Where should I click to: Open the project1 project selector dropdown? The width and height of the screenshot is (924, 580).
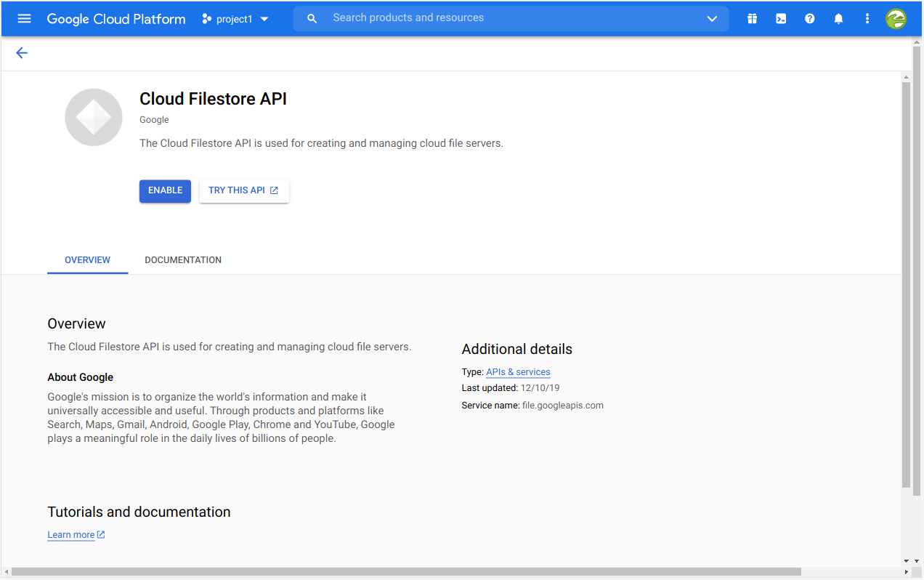click(x=235, y=19)
